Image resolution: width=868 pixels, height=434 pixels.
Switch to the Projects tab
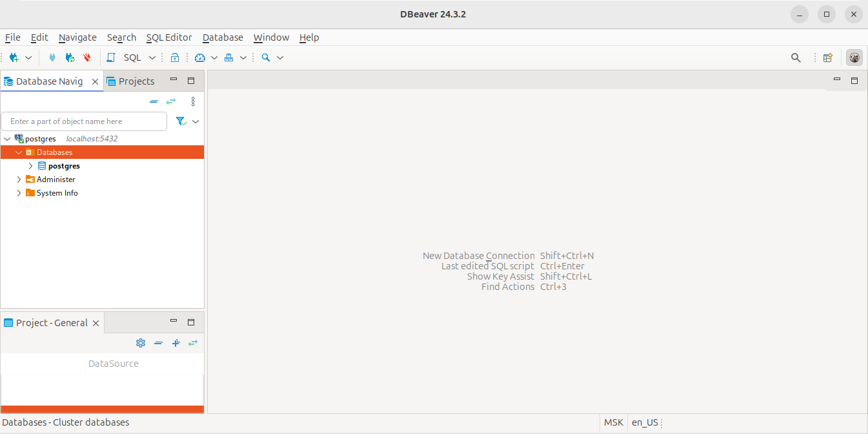point(131,81)
